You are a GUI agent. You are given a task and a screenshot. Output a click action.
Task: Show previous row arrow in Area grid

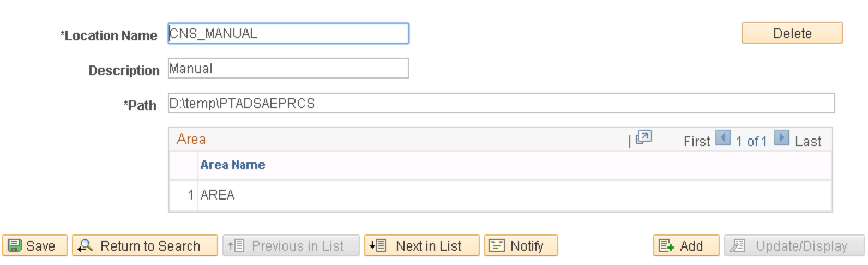click(722, 138)
